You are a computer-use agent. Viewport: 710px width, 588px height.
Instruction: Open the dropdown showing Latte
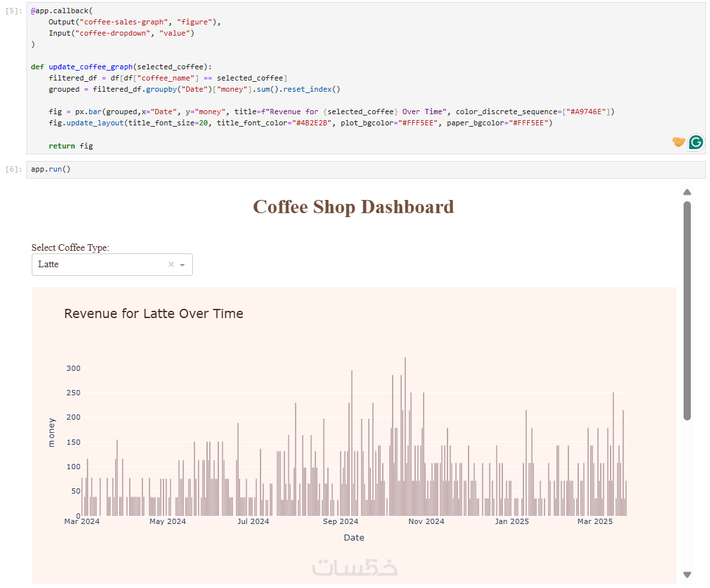[99, 265]
